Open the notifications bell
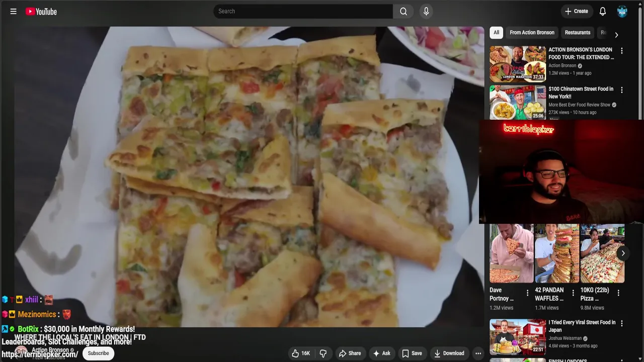The height and width of the screenshot is (362, 644). [603, 11]
